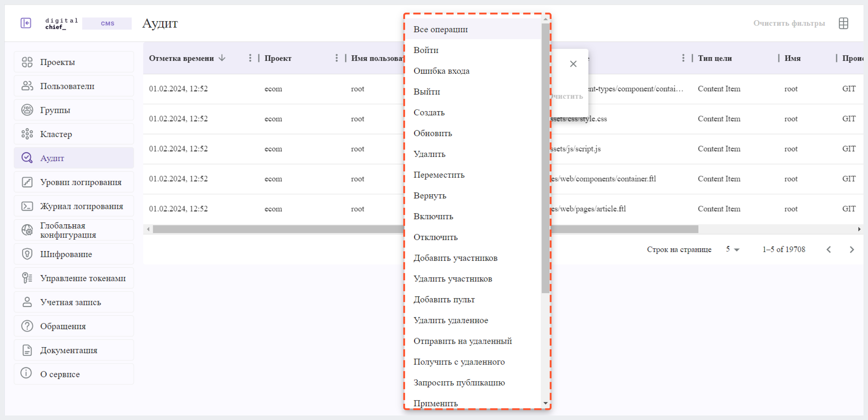Select Запросить публикацию operation
The image size is (868, 420).
click(472, 382)
